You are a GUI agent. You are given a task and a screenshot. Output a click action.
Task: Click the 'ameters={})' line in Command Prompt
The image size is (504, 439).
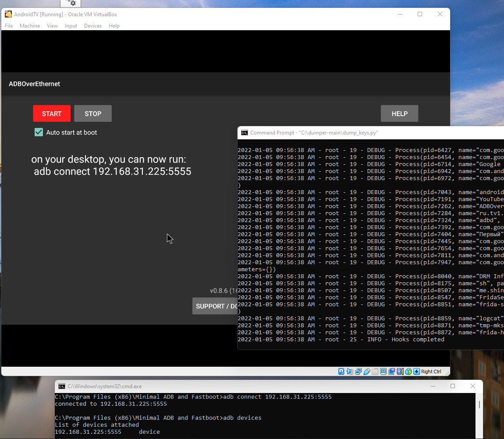[256, 269]
